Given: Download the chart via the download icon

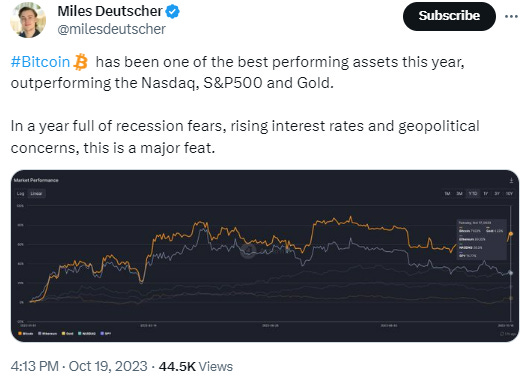Looking at the screenshot, I should [511, 180].
